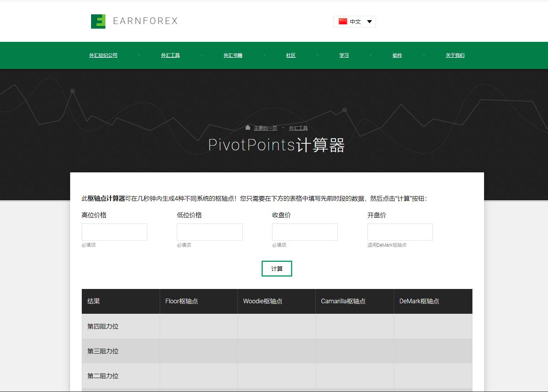Click the 适用DeMark枢轴点 hint text
The image size is (548, 392).
pyautogui.click(x=387, y=245)
